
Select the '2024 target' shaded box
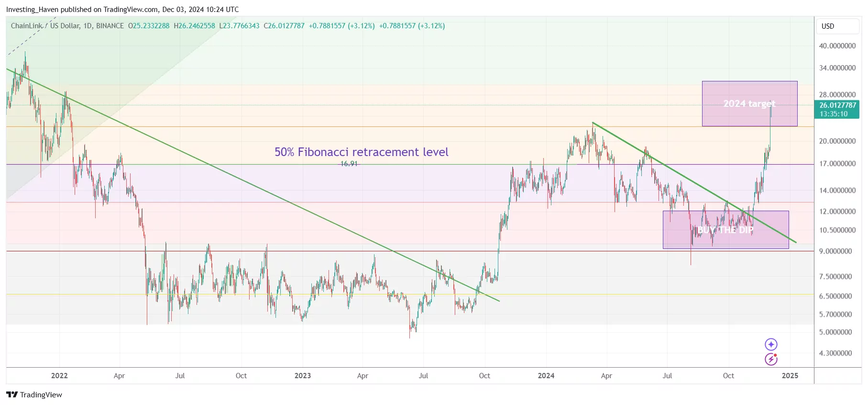(x=749, y=103)
